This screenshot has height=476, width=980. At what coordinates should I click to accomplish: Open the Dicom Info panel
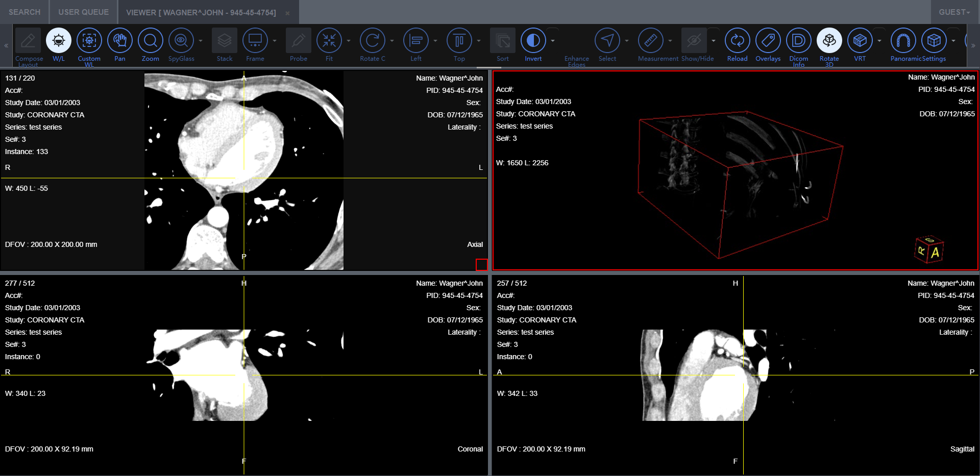[x=798, y=41]
